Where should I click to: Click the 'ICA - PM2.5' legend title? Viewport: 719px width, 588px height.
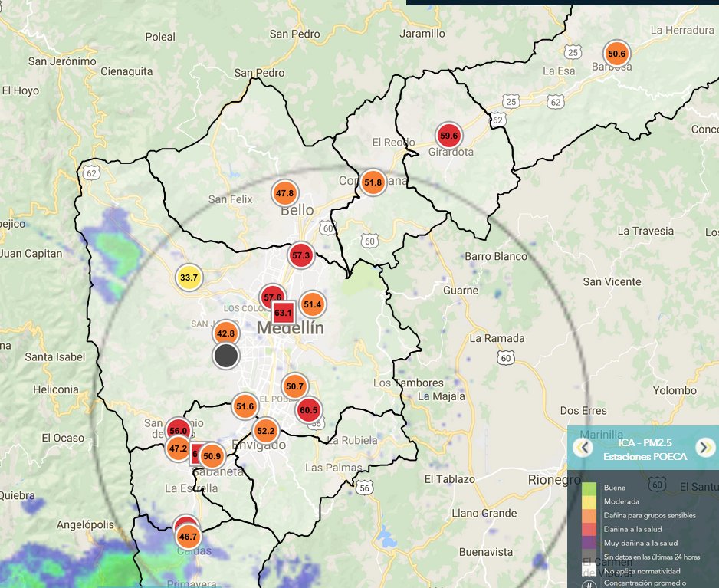645,442
